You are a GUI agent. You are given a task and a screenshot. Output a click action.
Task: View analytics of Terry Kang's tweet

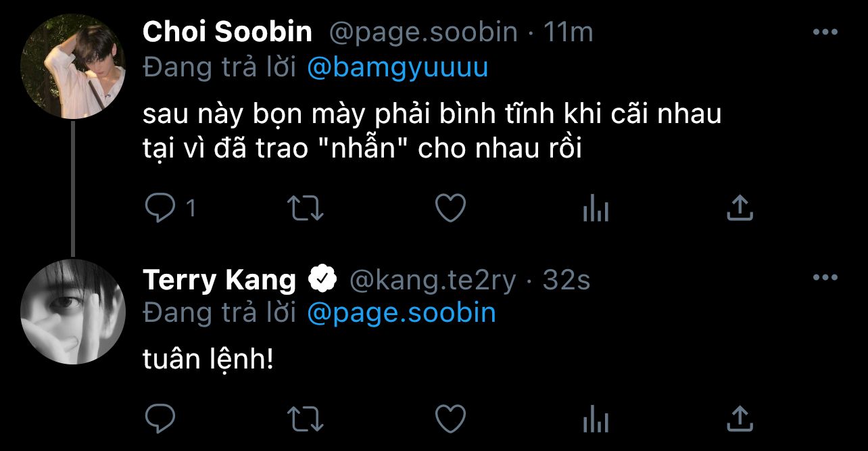595,420
